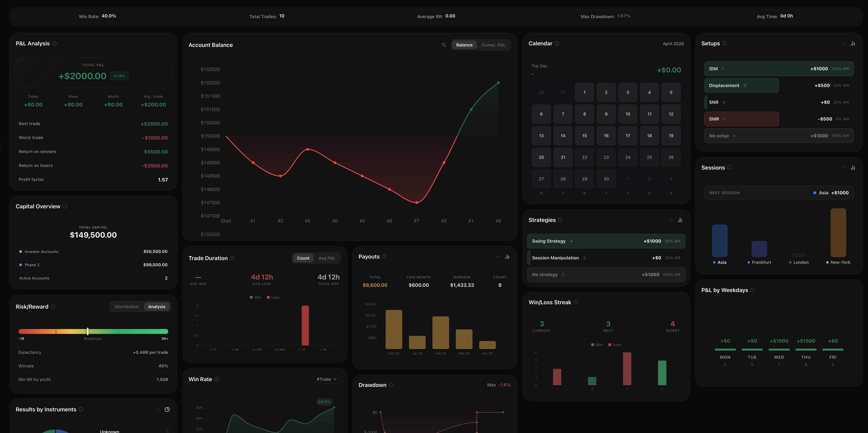Click the Max Drawdown 1.67% stat

coord(605,16)
